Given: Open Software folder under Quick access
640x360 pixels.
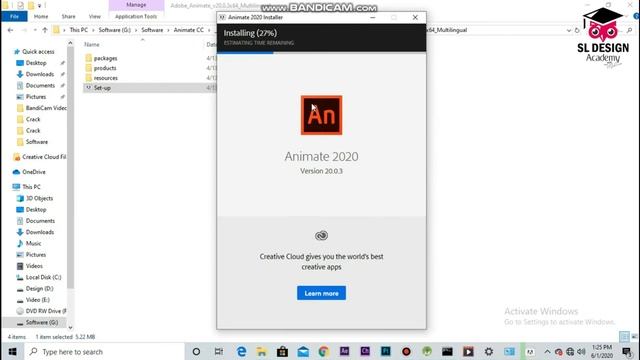Looking at the screenshot, I should pos(37,142).
